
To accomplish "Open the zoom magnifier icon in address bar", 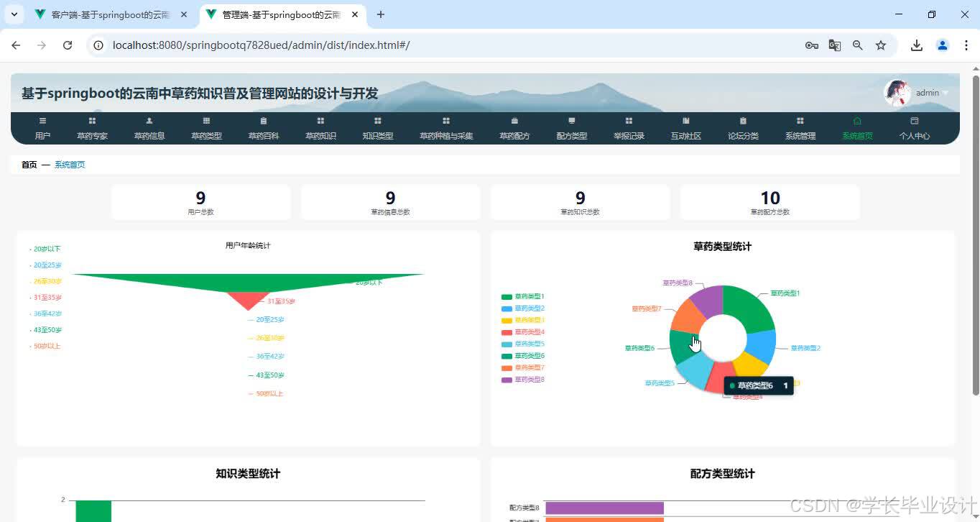I will 858,45.
